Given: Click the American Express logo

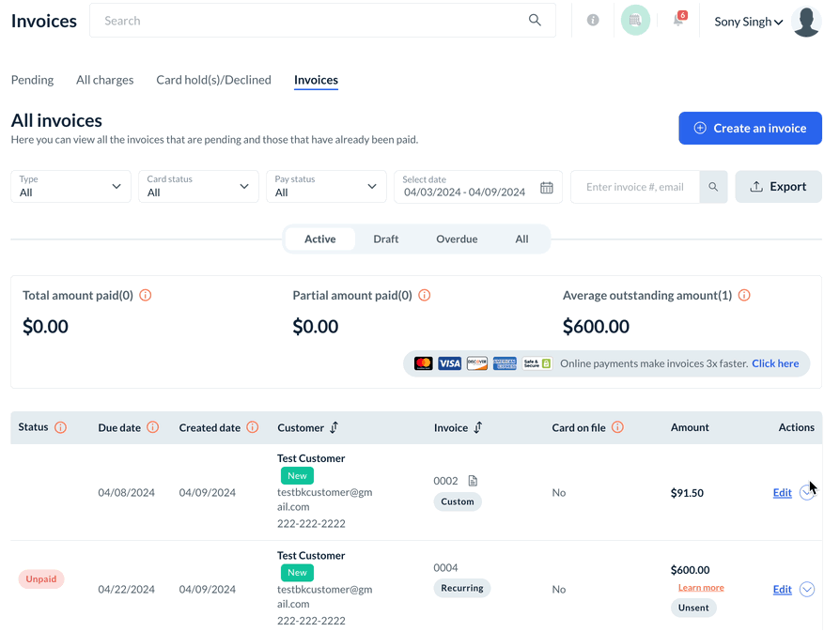Looking at the screenshot, I should 505,363.
